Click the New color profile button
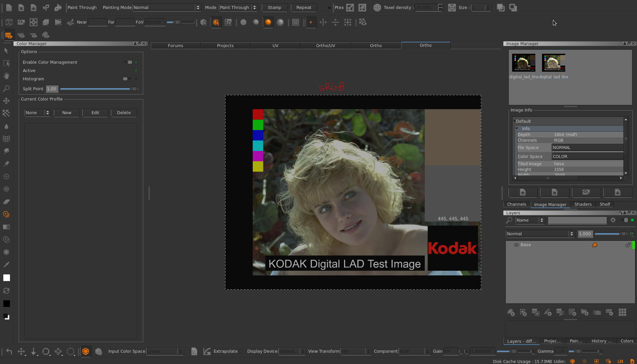The height and width of the screenshot is (364, 637). (x=67, y=113)
